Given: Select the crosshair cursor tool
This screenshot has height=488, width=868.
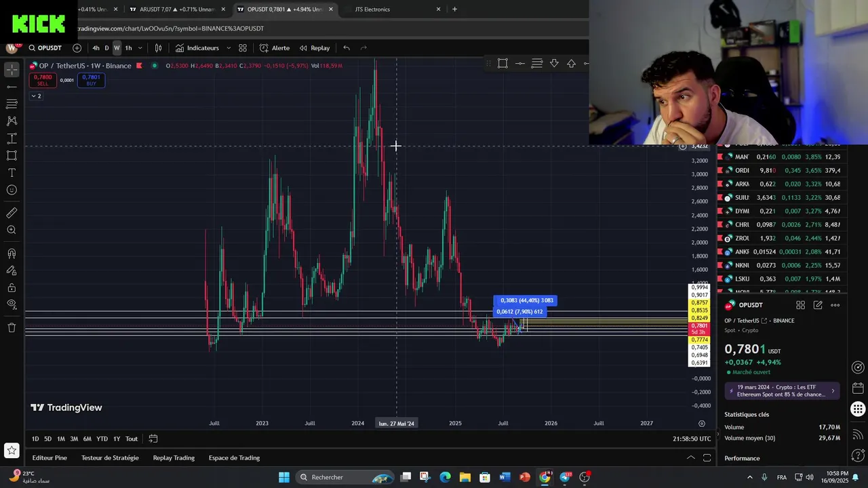Looking at the screenshot, I should click(12, 70).
